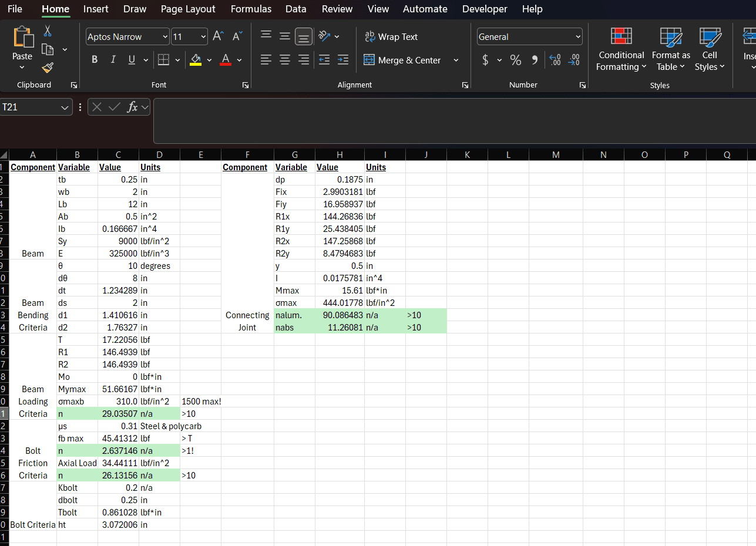
Task: Increase font size with the larger A
Action: pos(218,36)
